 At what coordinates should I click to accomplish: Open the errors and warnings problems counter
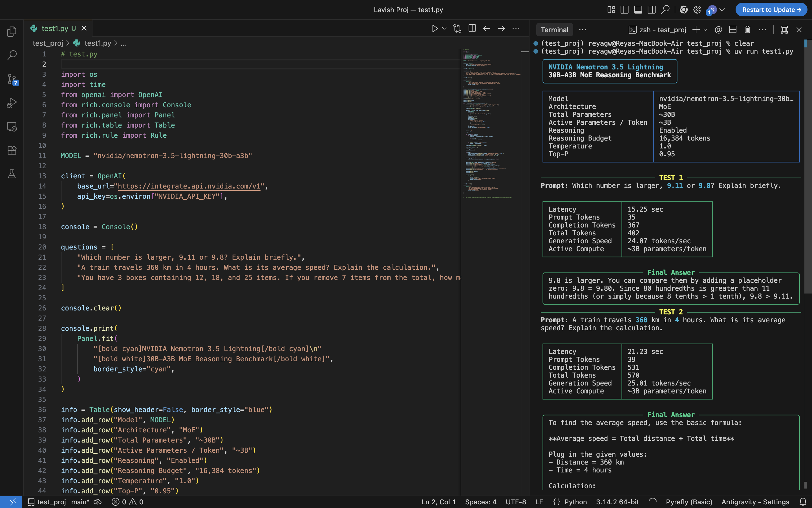pos(127,502)
